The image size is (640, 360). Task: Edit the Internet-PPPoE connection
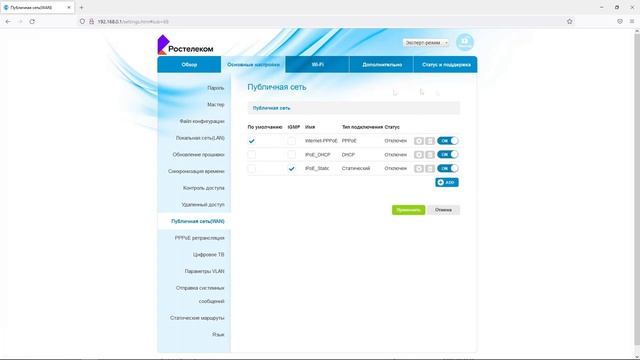click(x=419, y=141)
